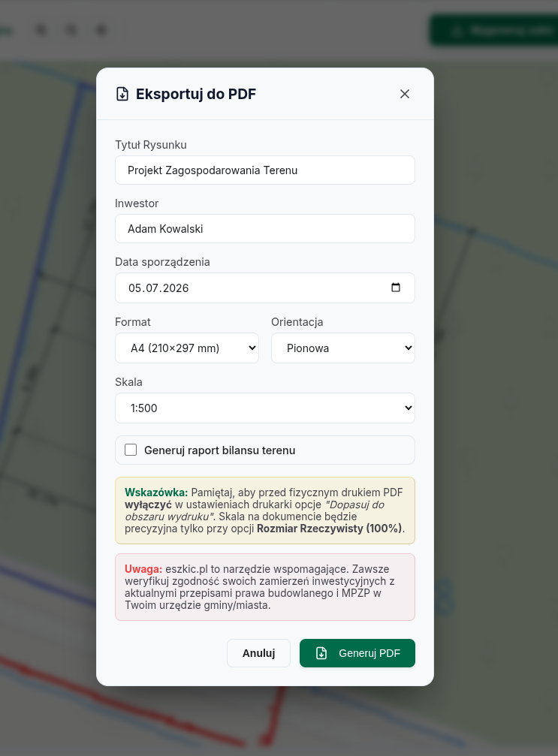Click the download icon inside Generuj PDF button

(x=321, y=653)
